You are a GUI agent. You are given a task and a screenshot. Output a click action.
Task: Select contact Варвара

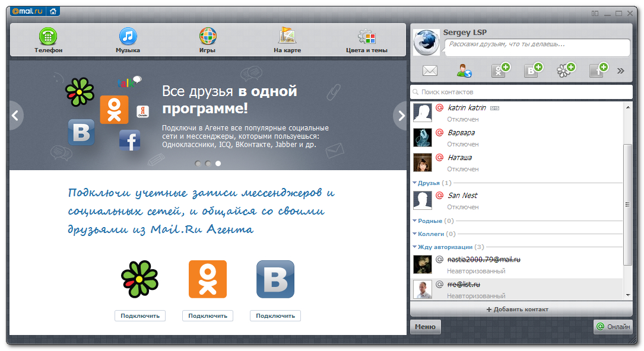click(x=516, y=138)
